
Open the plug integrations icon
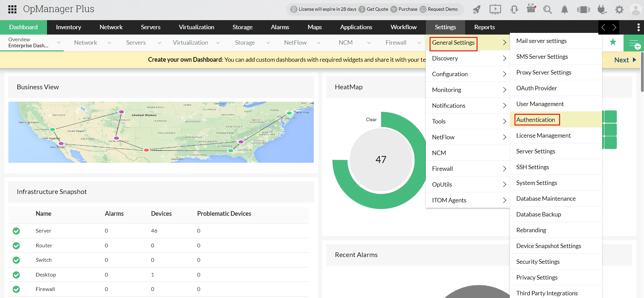click(x=602, y=9)
